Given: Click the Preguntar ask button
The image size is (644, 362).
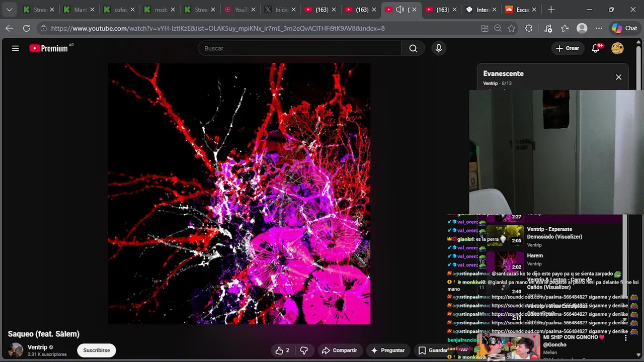Looking at the screenshot, I should [387, 350].
